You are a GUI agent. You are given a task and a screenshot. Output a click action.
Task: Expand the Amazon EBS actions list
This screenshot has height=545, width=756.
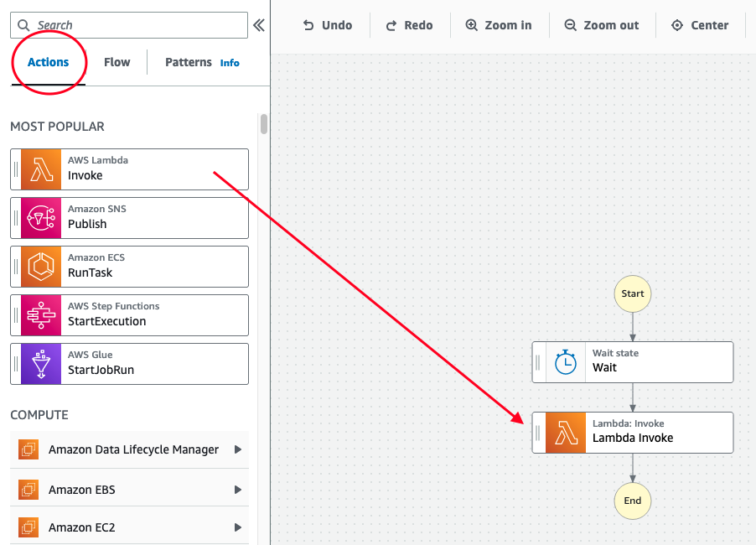(x=237, y=489)
